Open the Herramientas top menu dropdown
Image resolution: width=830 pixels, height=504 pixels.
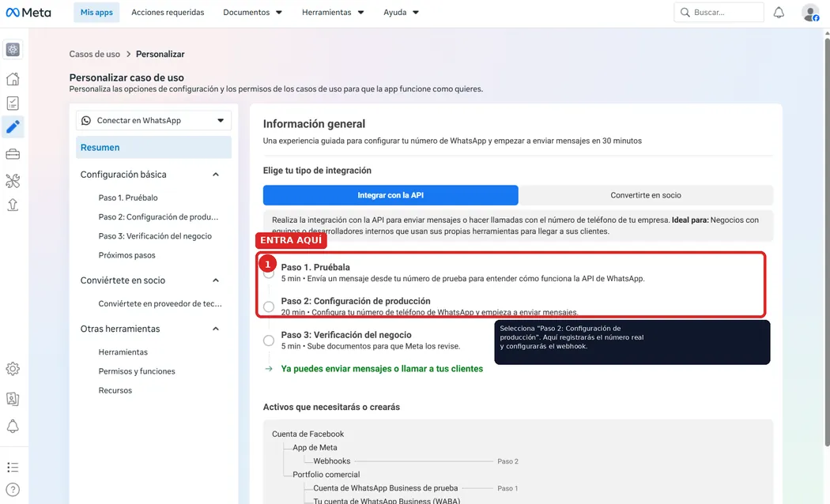pos(333,12)
